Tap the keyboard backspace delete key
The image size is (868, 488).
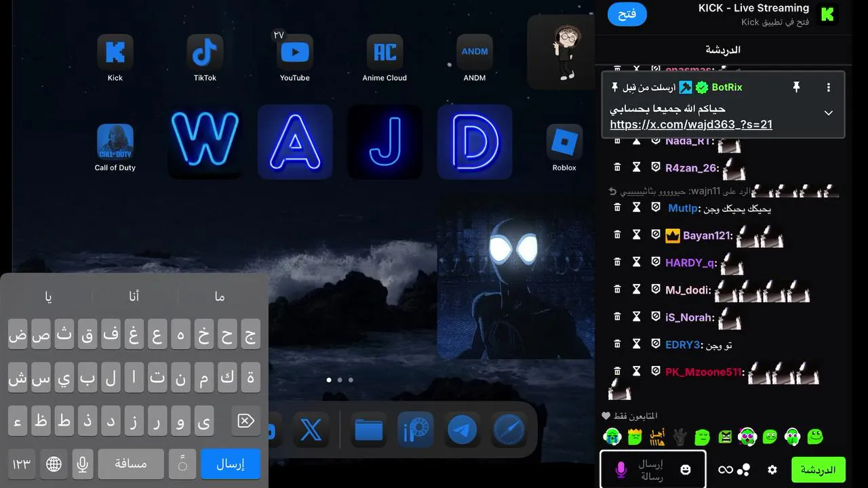click(245, 421)
